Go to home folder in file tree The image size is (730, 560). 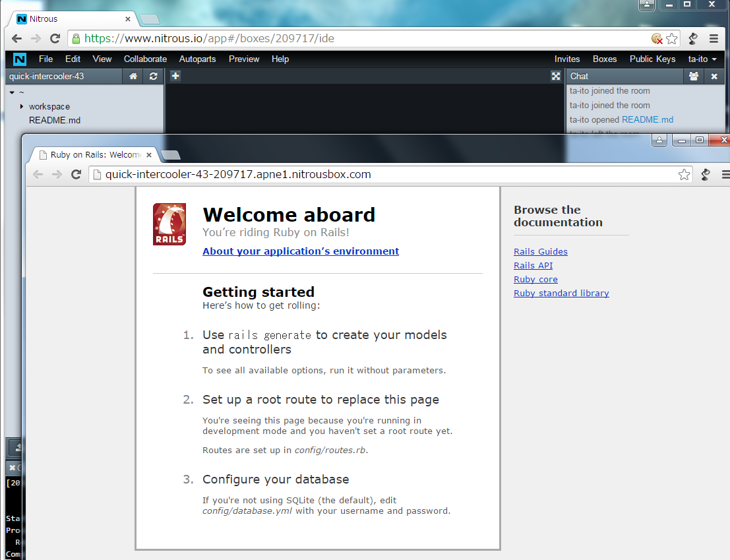[x=133, y=77]
